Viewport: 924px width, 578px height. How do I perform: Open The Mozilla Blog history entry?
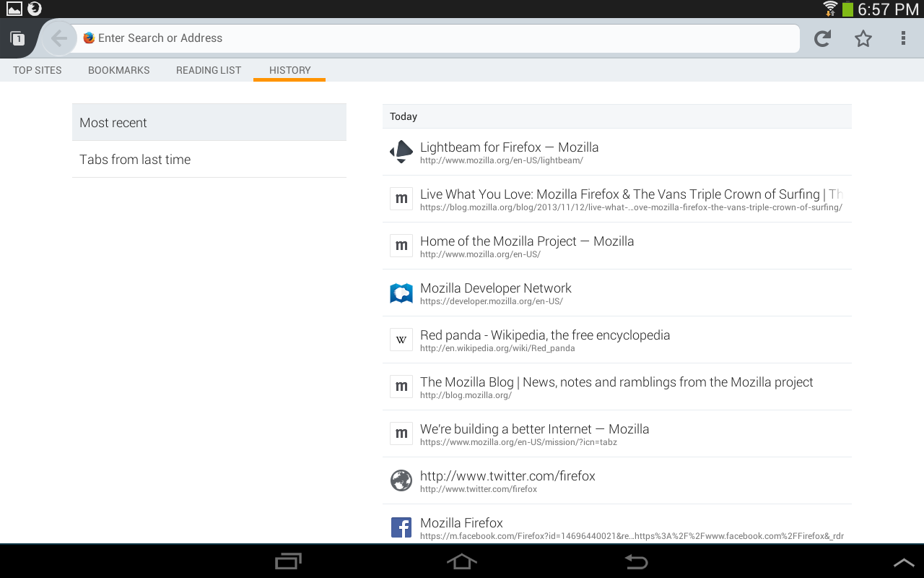pyautogui.click(x=617, y=387)
